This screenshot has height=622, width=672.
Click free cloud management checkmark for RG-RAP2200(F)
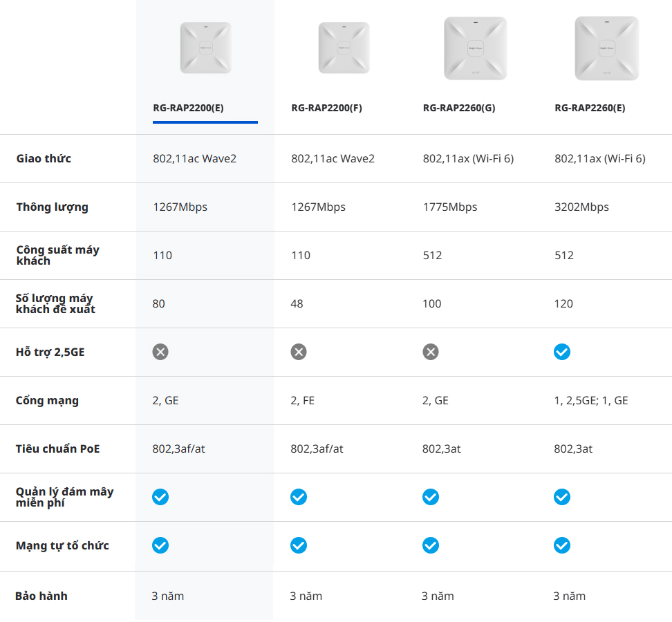click(x=299, y=497)
